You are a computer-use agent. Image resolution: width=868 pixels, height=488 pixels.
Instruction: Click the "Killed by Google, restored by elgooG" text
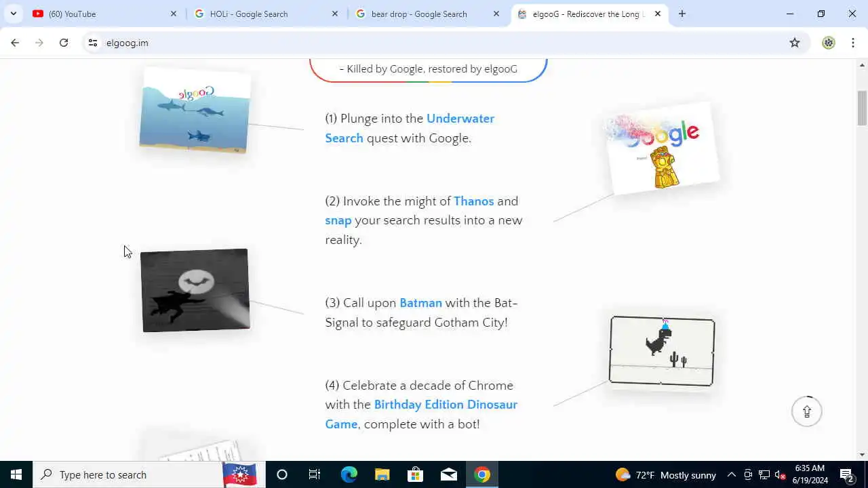click(428, 68)
